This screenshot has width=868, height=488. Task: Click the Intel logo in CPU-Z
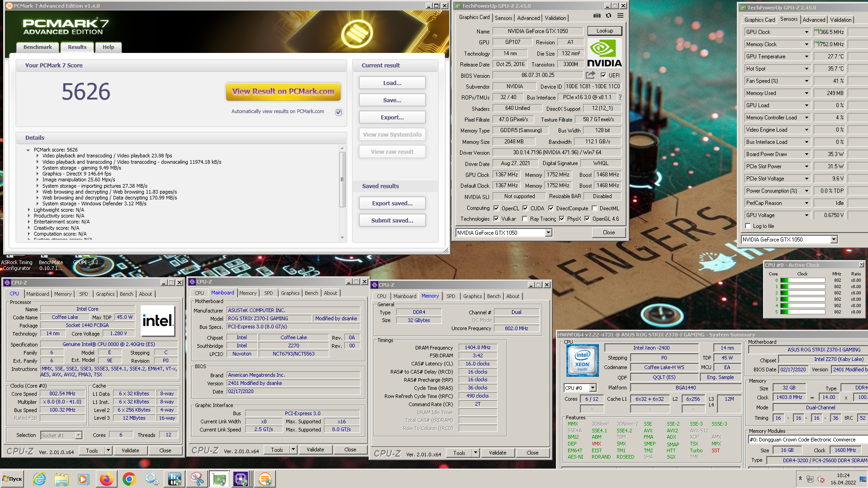point(158,321)
